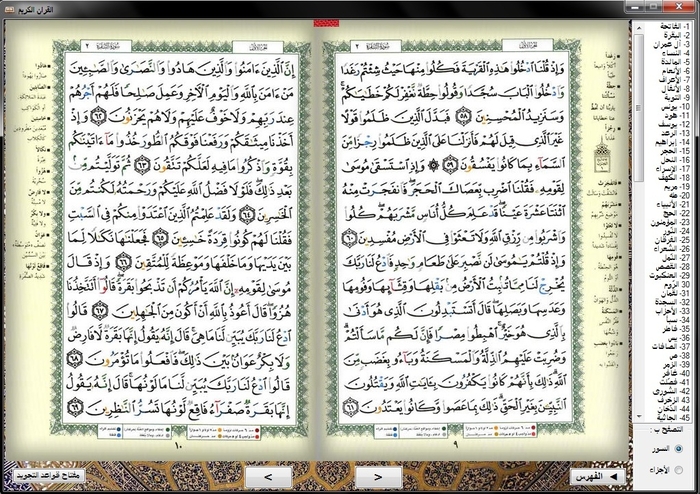Viewport: 700px width, 494px height.
Task: Select surah 32- السجدة in the list
Action: click(673, 302)
